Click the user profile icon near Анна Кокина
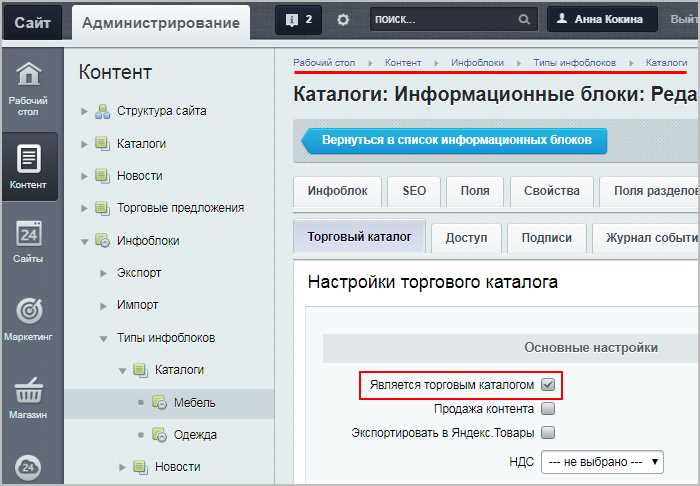This screenshot has width=700, height=486. click(562, 19)
